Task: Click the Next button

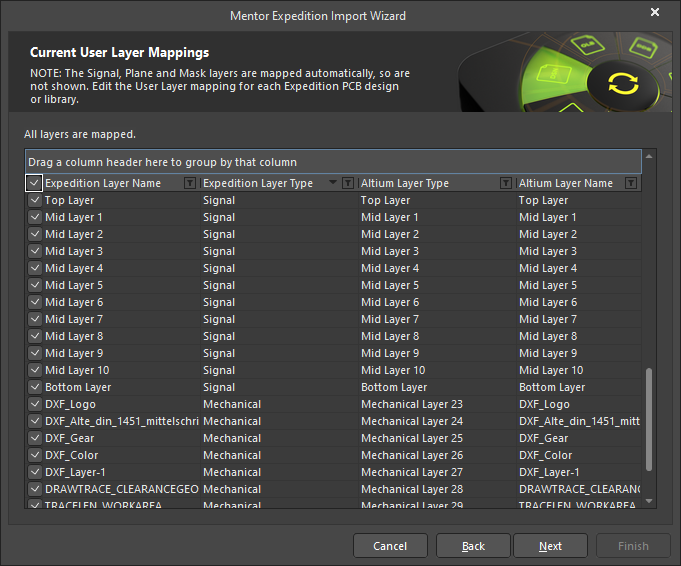Action: coord(550,546)
